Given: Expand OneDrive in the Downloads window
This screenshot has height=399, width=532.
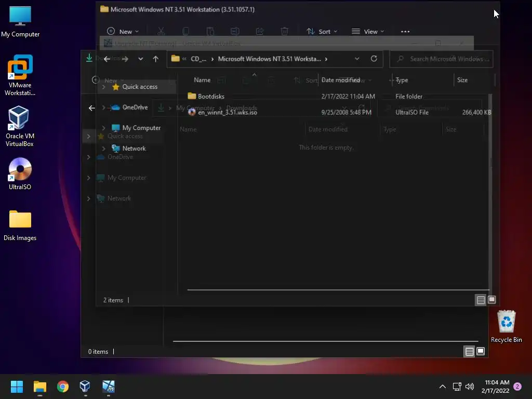Looking at the screenshot, I should (88, 157).
